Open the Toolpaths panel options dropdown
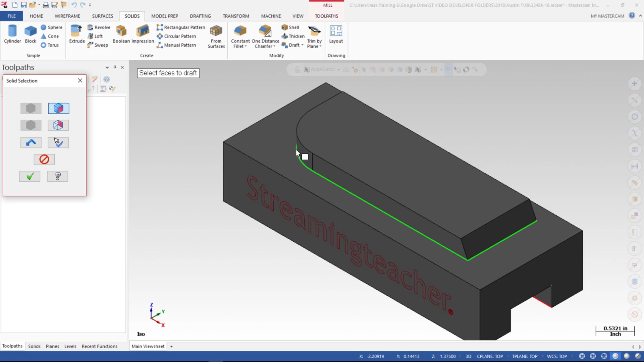The height and width of the screenshot is (362, 644). click(x=107, y=67)
